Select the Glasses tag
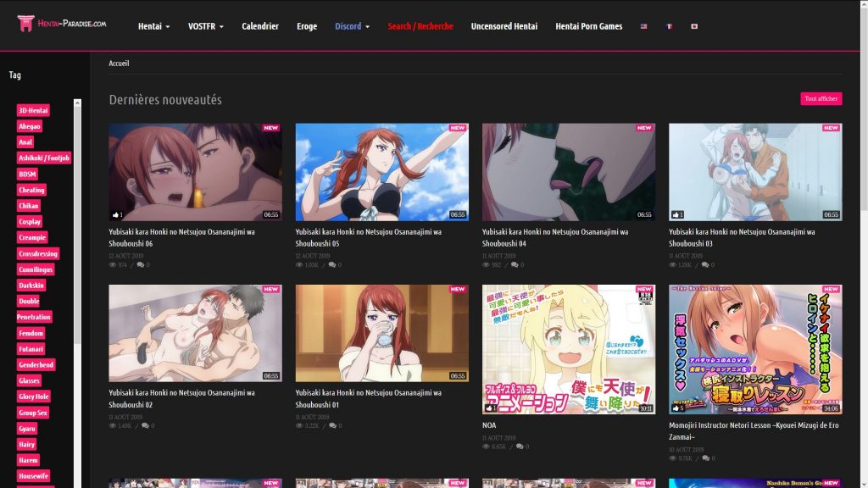 click(29, 380)
